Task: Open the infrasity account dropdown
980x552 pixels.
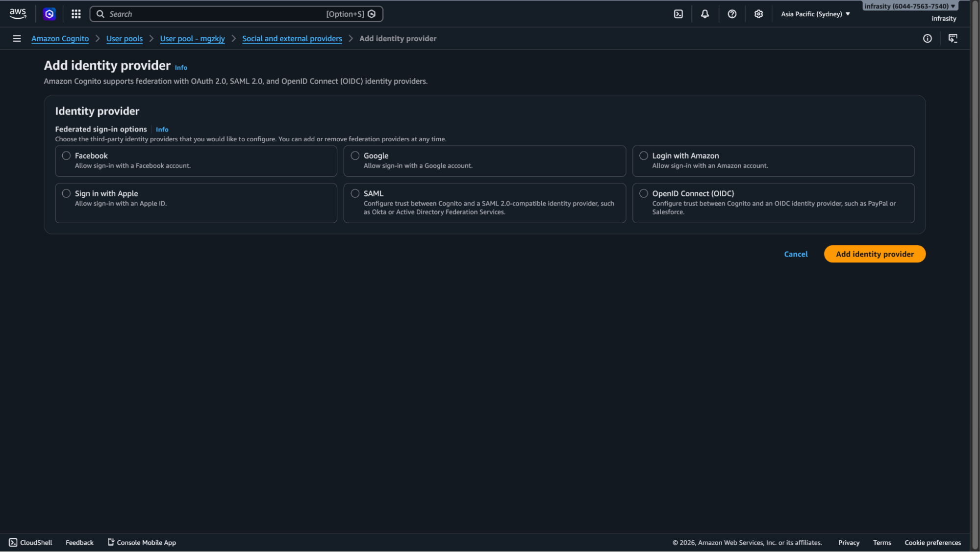Action: coord(909,6)
